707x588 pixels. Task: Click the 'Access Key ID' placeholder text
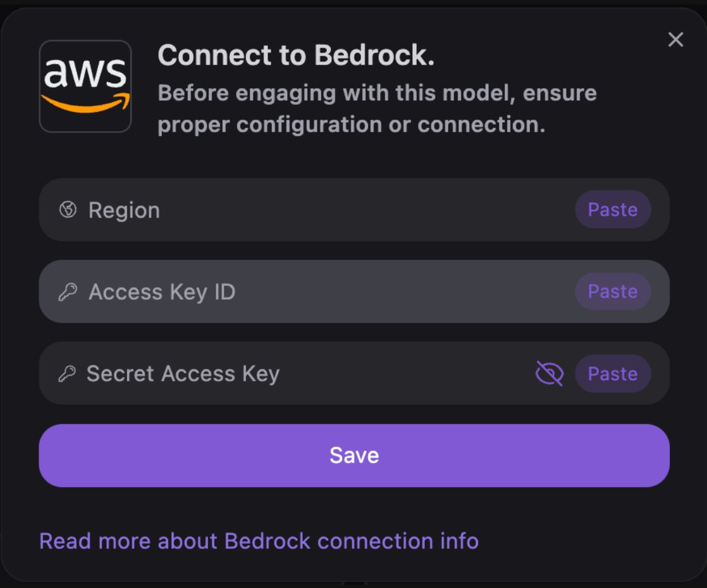(x=162, y=292)
